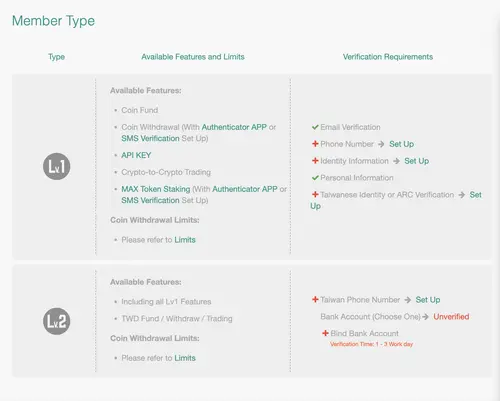
Task: Click the green checkmark beside Email Verification
Action: coord(315,127)
